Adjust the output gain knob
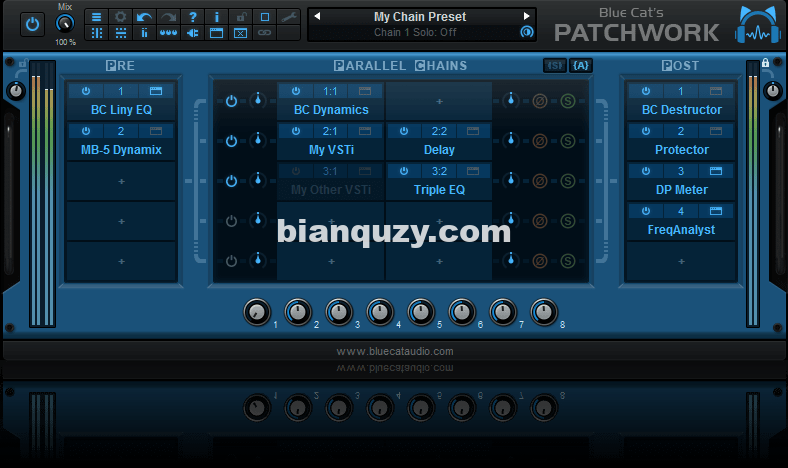 pos(772,91)
